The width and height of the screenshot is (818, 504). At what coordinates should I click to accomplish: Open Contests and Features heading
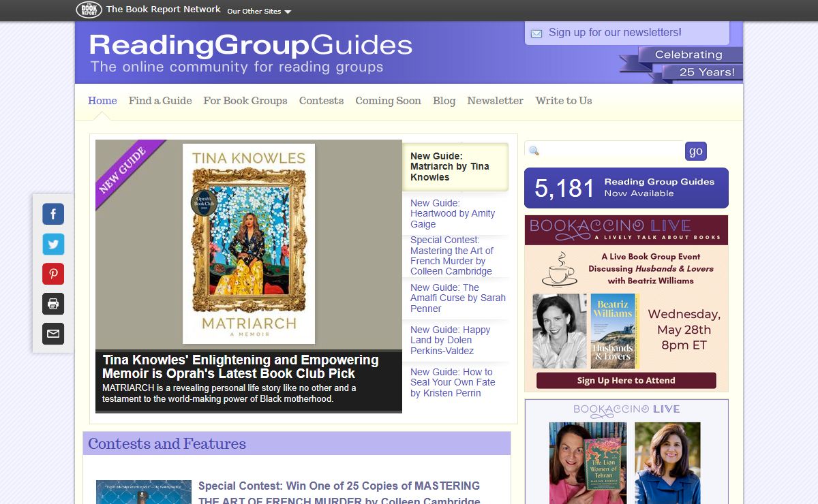[167, 444]
